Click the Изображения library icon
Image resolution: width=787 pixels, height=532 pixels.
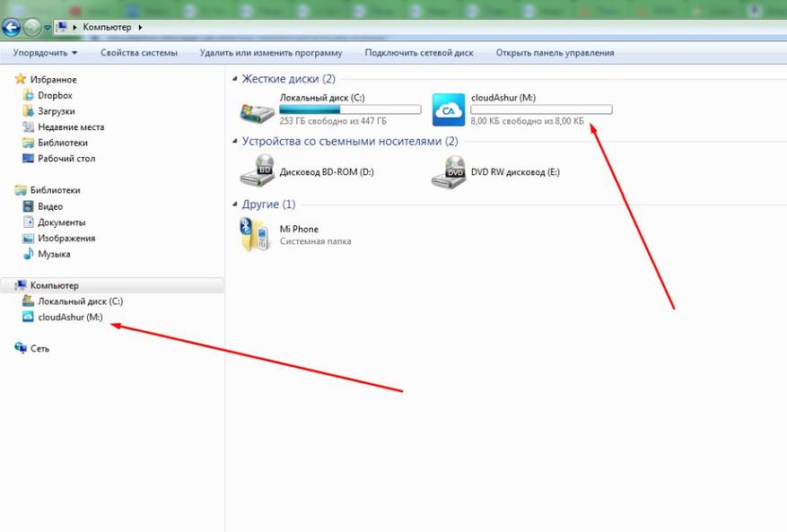29,238
